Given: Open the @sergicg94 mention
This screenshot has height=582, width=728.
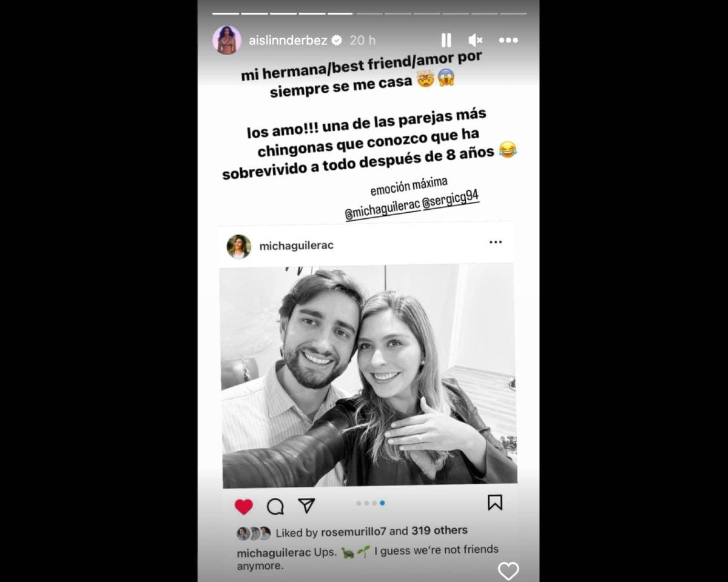Looking at the screenshot, I should click(451, 199).
